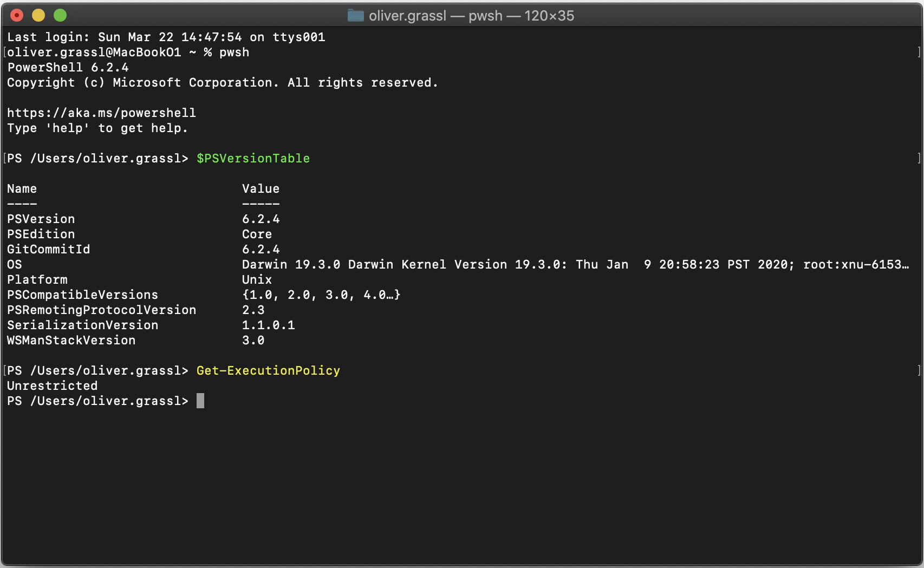924x568 pixels.
Task: Click the yellow minimize window button
Action: point(38,15)
